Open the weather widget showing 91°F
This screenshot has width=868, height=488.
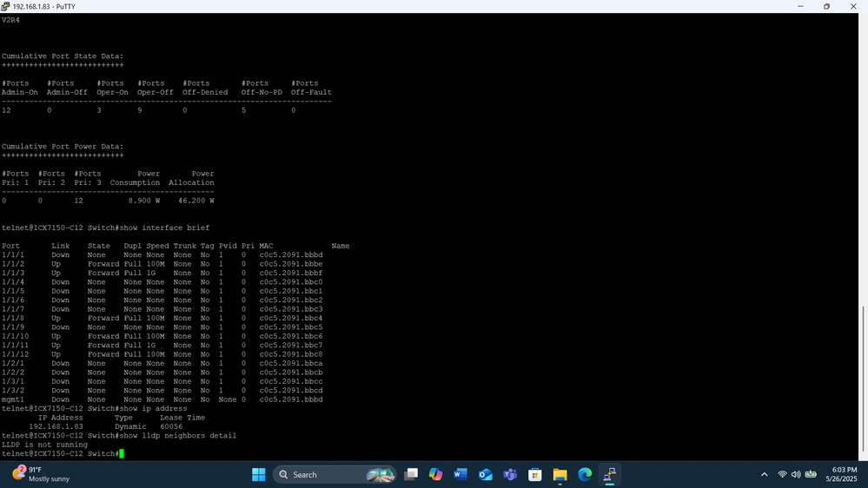tap(41, 475)
